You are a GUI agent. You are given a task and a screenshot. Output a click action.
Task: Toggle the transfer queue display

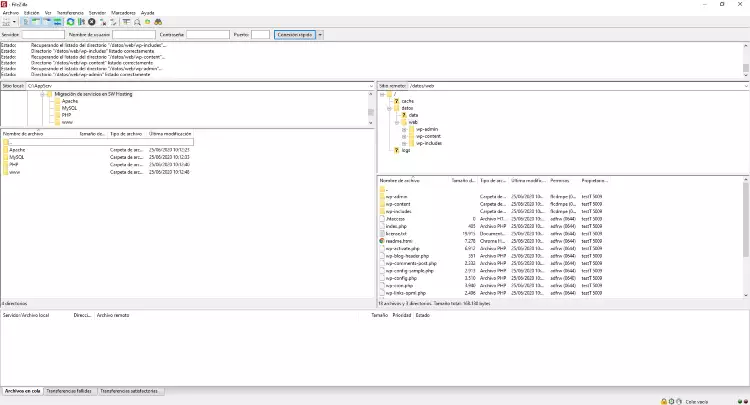pyautogui.click(x=57, y=21)
